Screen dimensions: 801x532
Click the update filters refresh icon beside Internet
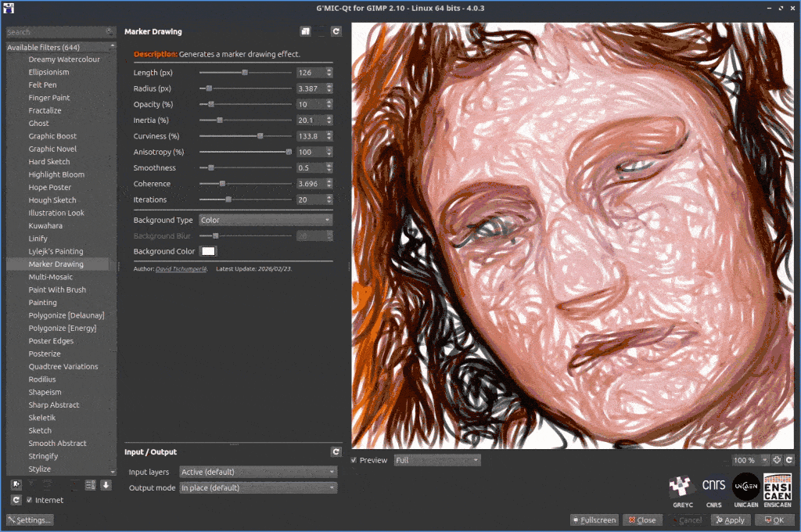[x=16, y=500]
